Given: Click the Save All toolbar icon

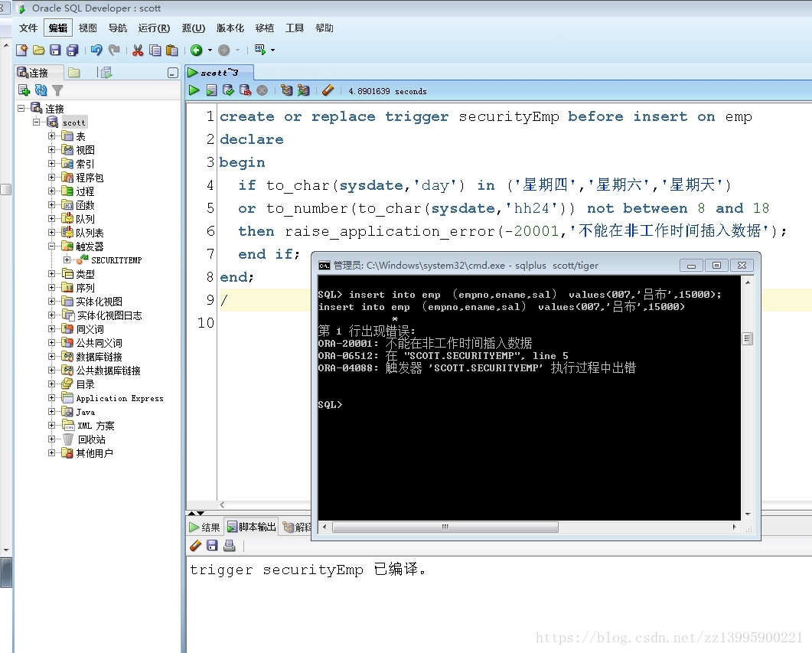Looking at the screenshot, I should 73,51.
